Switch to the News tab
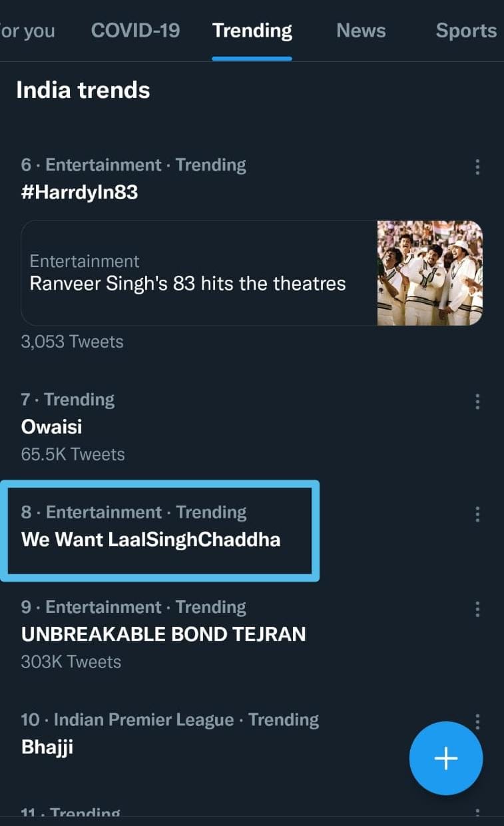The width and height of the screenshot is (504, 826). [x=361, y=31]
